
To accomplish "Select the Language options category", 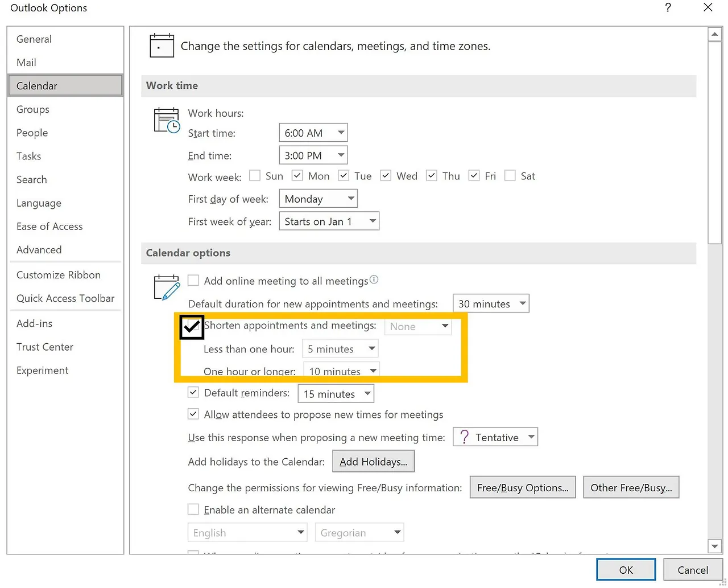I will pos(65,203).
